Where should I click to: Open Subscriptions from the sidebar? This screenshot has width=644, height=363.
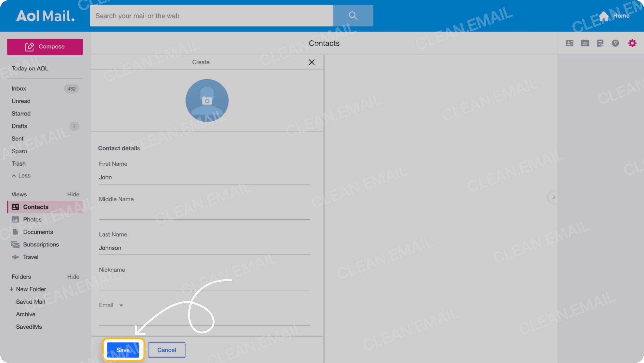click(x=41, y=244)
